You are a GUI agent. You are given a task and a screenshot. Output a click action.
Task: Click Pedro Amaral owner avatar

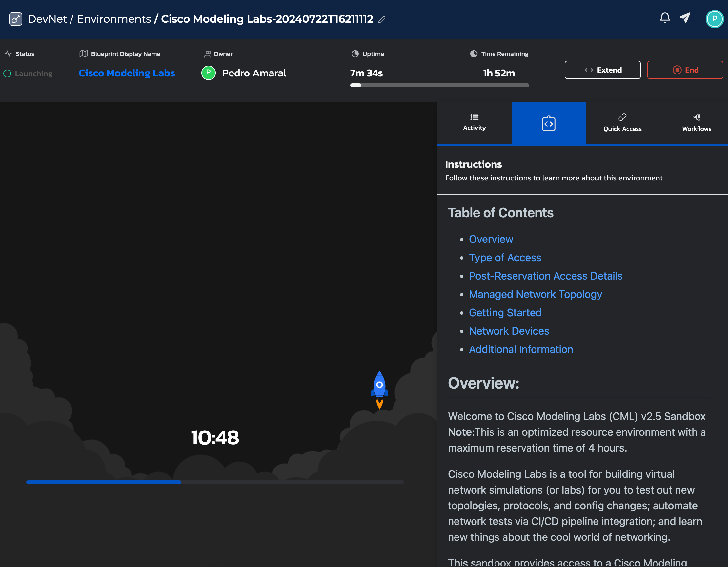coord(208,73)
